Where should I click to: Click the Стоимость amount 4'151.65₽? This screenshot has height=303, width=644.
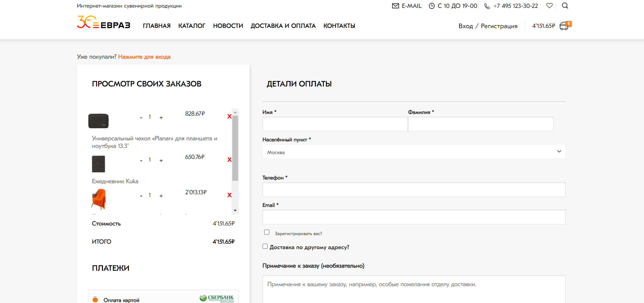[224, 224]
